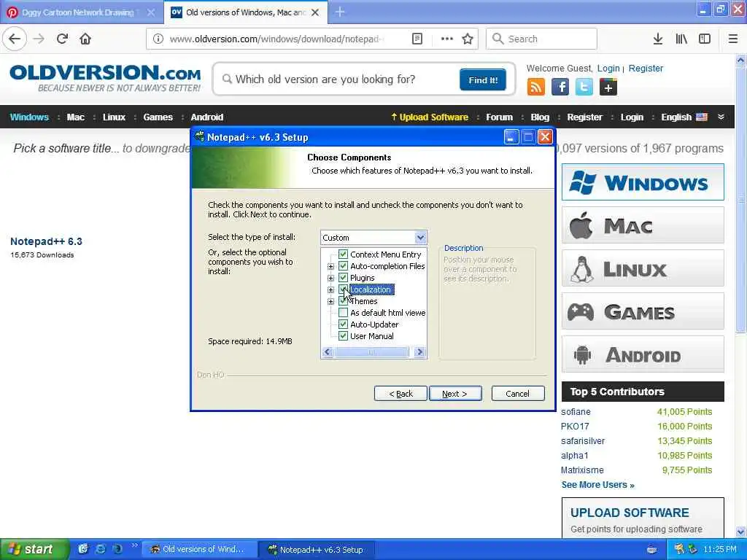Expand Plugins tree node
747x560 pixels.
point(330,278)
